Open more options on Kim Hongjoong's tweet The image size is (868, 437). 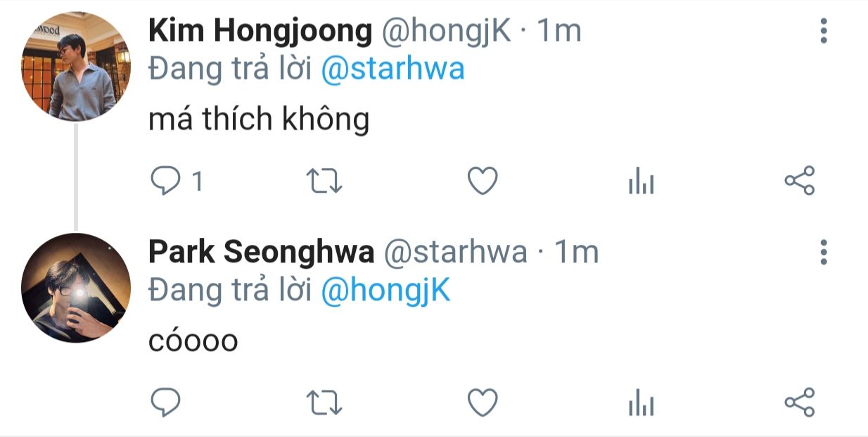tap(824, 32)
